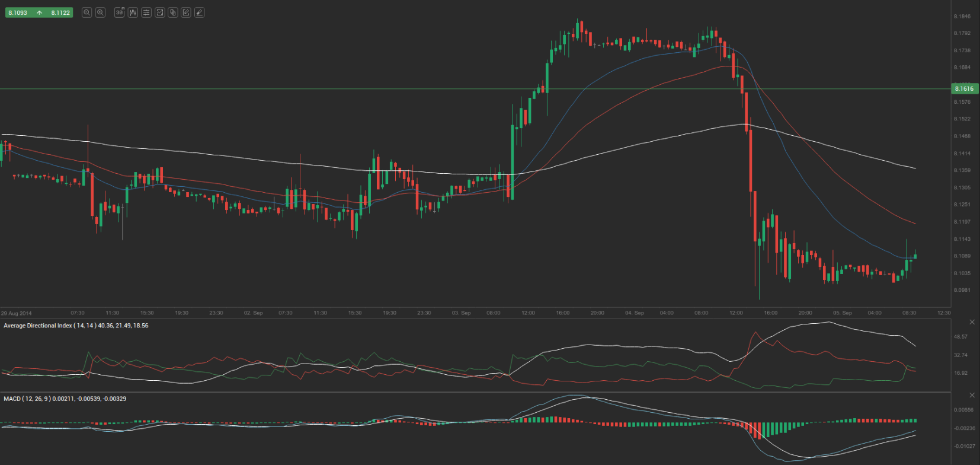Open the indicators settings sliders icon
Viewport: 980px width, 465px height.
pos(146,12)
